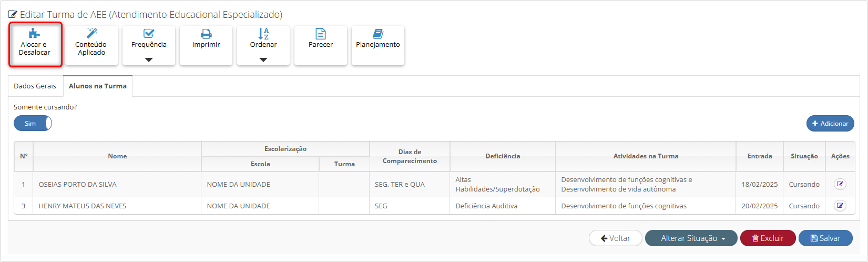Expand the Ordenar dropdown arrow
868x262 pixels.
263,60
